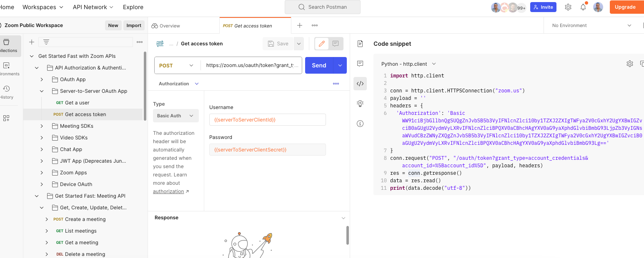Viewport: 644px width, 258px height.
Task: Click the Username input field
Action: (268, 120)
